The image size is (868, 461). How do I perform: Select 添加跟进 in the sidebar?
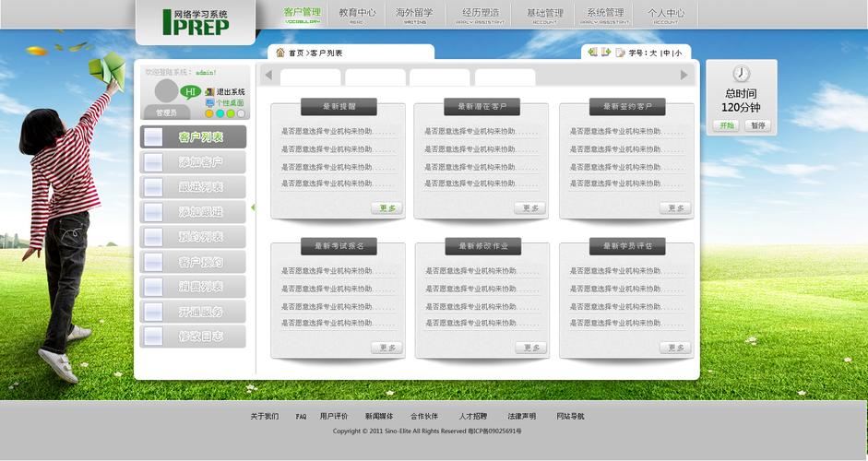tap(193, 212)
